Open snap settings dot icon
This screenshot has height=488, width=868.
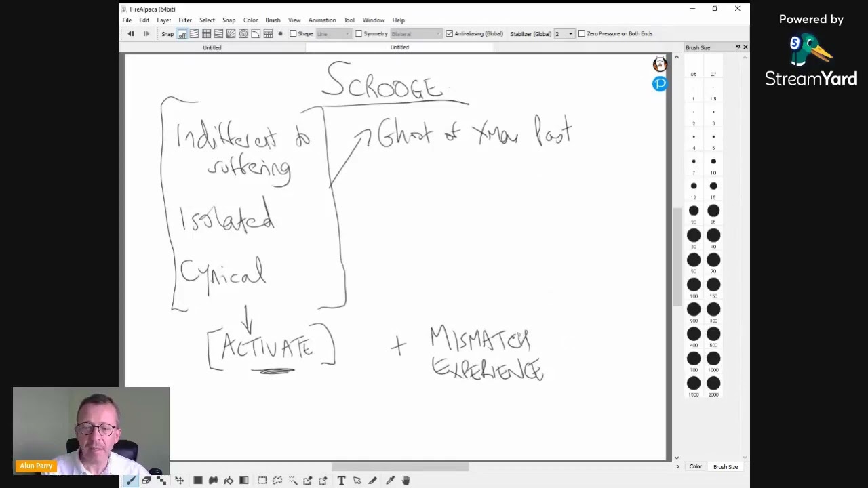click(280, 34)
